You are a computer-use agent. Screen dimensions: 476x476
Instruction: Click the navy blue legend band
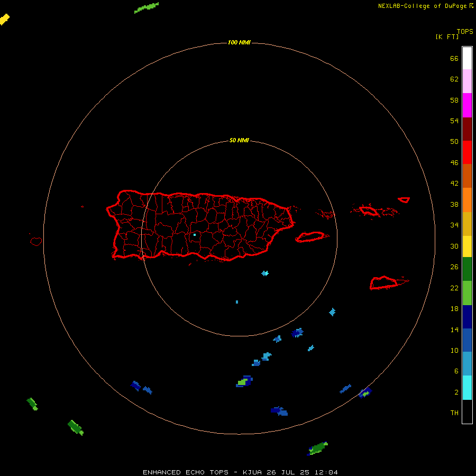(x=467, y=317)
